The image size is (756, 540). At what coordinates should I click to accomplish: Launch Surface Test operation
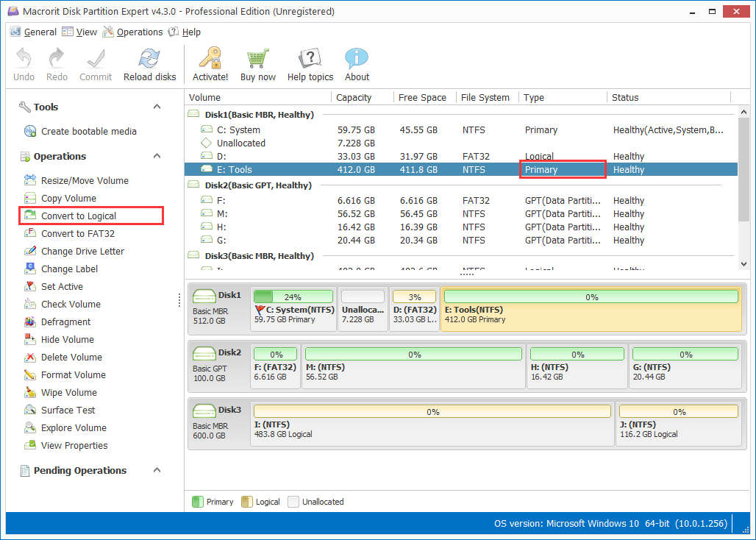(60, 411)
